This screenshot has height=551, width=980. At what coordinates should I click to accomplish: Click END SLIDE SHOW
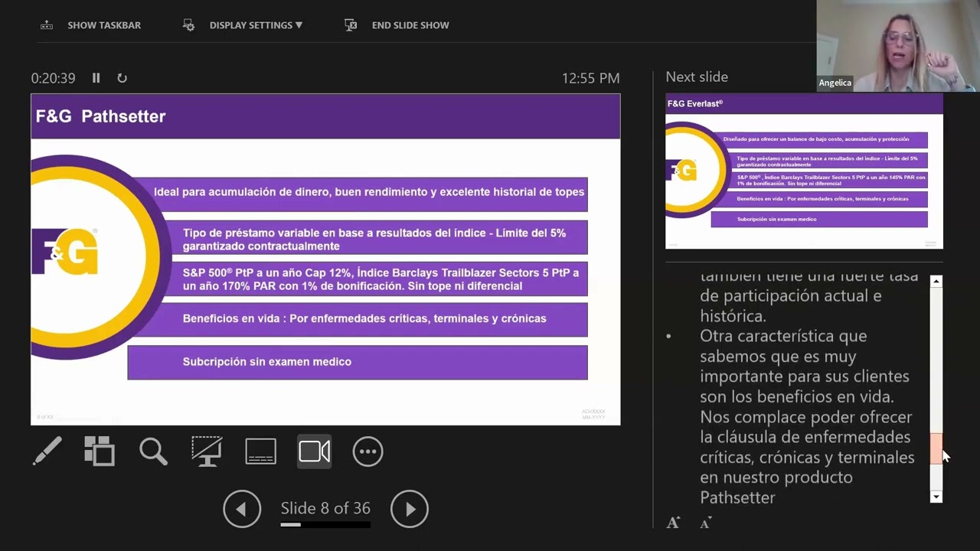pos(410,25)
